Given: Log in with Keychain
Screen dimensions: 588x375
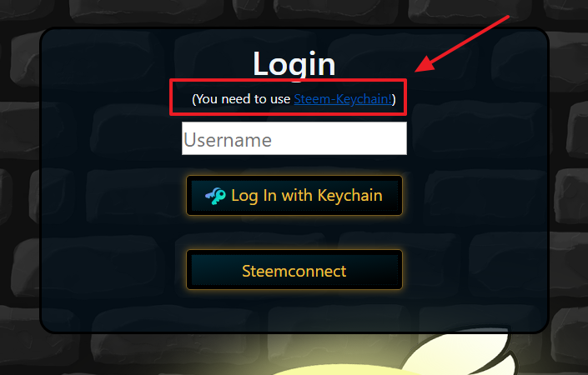Looking at the screenshot, I should click(294, 196).
